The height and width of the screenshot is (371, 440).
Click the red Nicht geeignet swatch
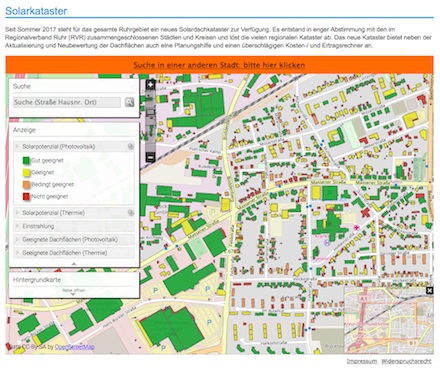(26, 196)
